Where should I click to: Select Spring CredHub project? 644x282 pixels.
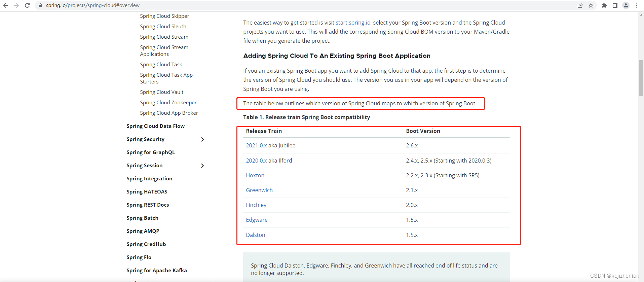[146, 244]
